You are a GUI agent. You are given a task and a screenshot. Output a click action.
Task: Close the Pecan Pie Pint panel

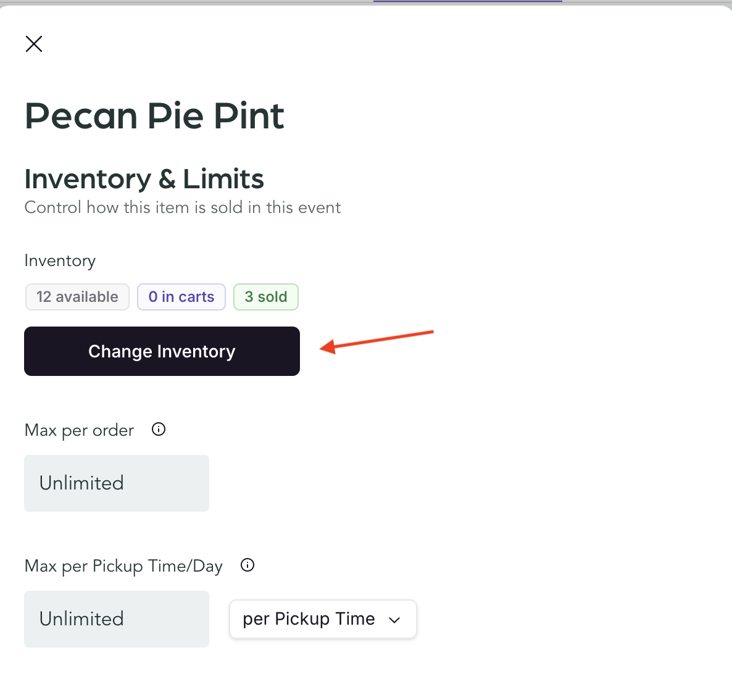[34, 44]
